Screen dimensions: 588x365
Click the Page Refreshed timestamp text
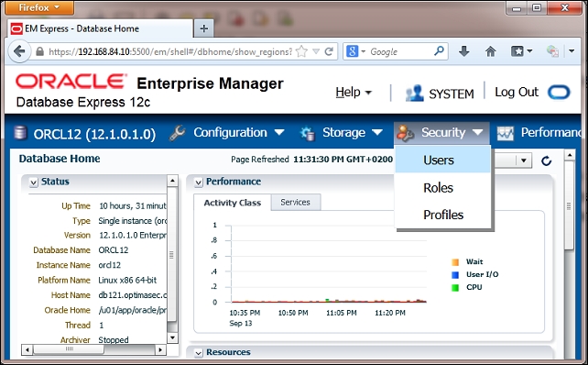[x=312, y=160]
